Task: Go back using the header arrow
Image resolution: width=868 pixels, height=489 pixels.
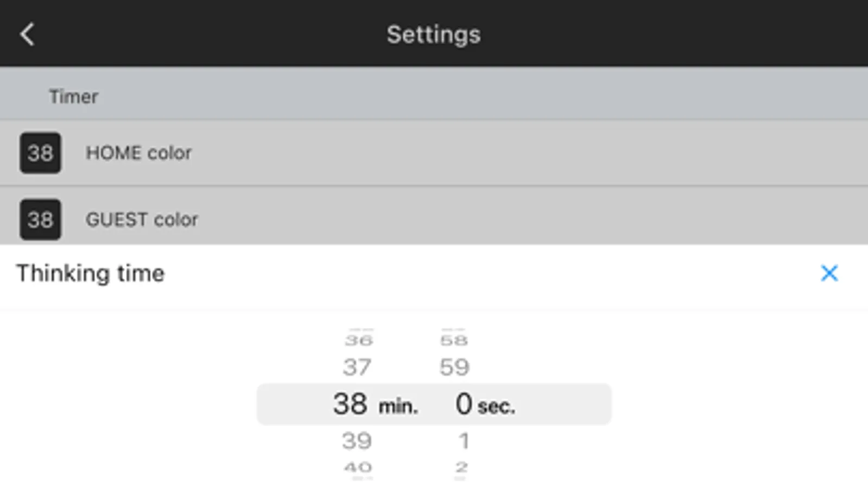Action: [28, 34]
